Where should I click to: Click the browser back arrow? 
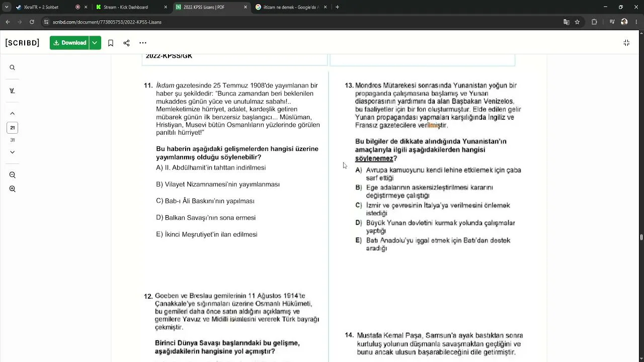coord(8,22)
